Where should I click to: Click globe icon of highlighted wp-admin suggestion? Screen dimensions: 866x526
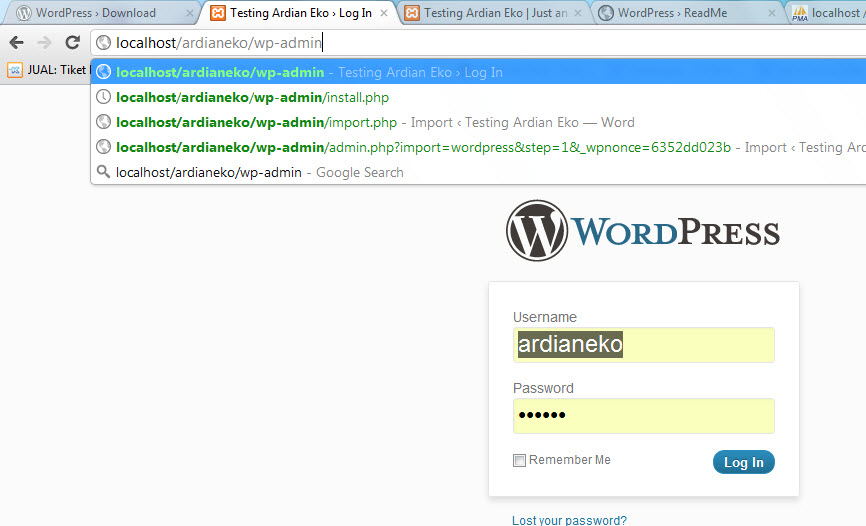[103, 72]
